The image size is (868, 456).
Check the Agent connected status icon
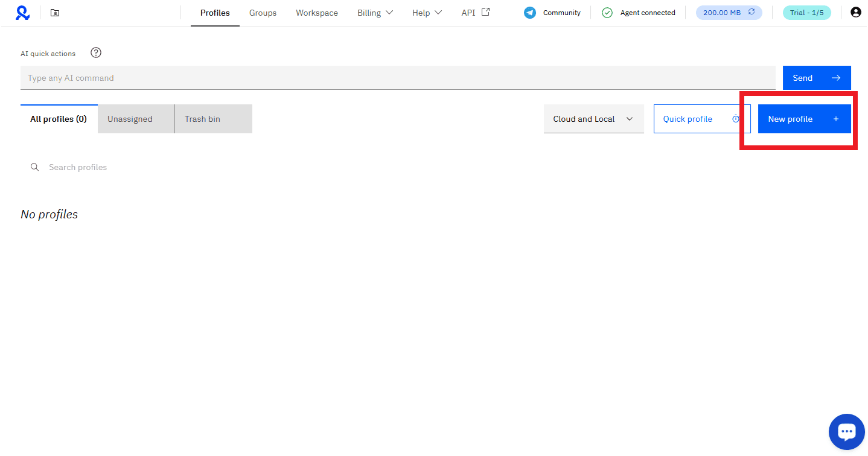(x=607, y=12)
